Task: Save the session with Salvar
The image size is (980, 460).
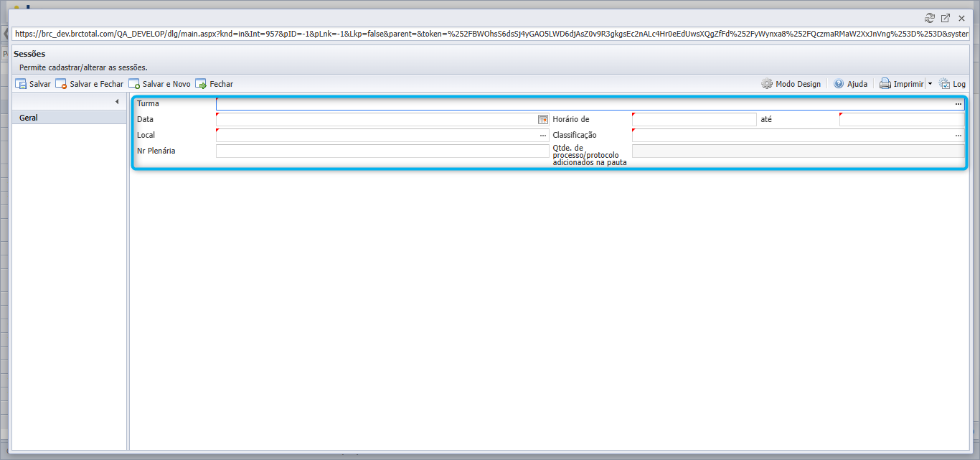Action: pos(33,84)
